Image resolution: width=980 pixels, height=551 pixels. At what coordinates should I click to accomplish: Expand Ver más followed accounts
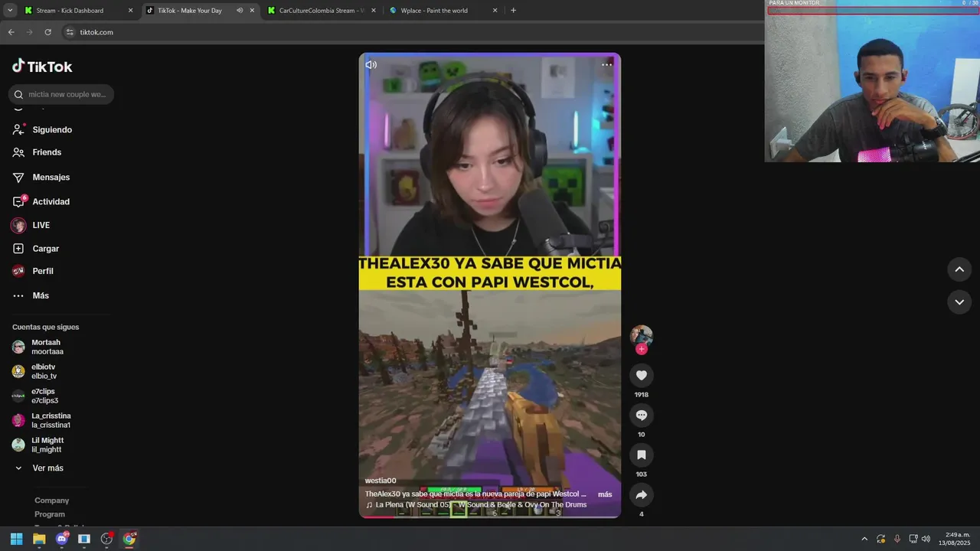pyautogui.click(x=38, y=468)
